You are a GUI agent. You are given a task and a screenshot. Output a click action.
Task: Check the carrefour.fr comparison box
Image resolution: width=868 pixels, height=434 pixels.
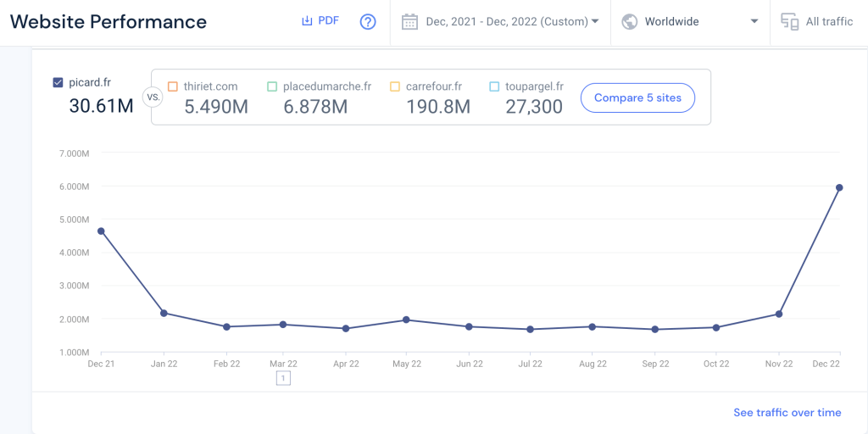pyautogui.click(x=395, y=86)
